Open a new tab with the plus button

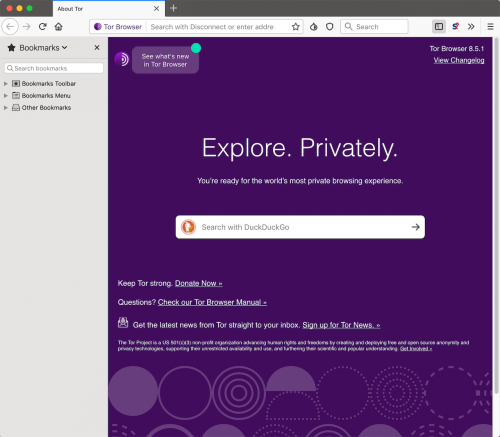click(x=173, y=8)
